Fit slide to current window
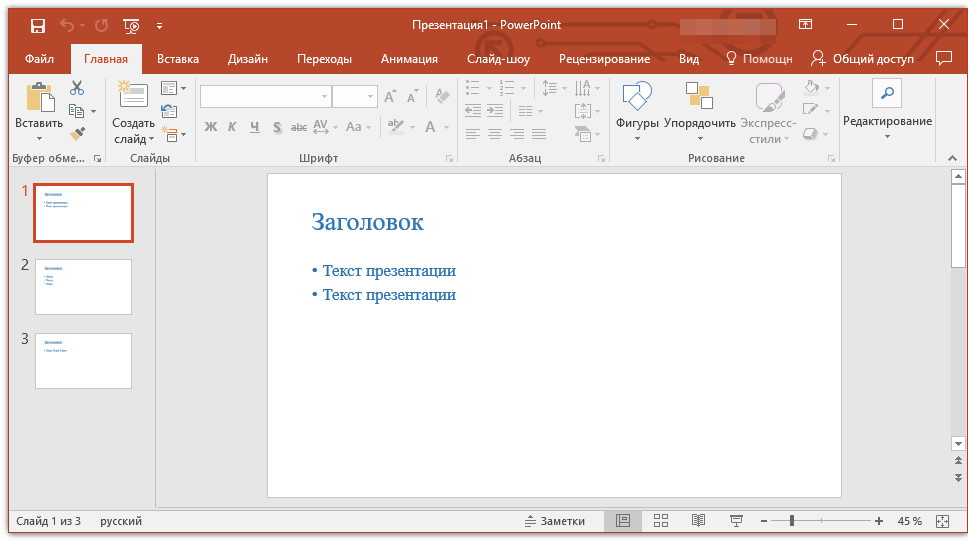This screenshot has height=541, width=968. (941, 521)
